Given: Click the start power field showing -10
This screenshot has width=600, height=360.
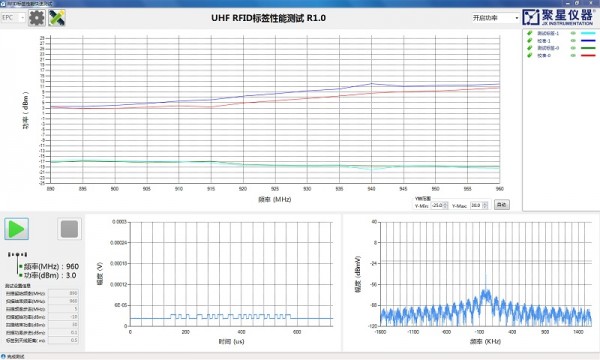Looking at the screenshot, I should pos(64,317).
